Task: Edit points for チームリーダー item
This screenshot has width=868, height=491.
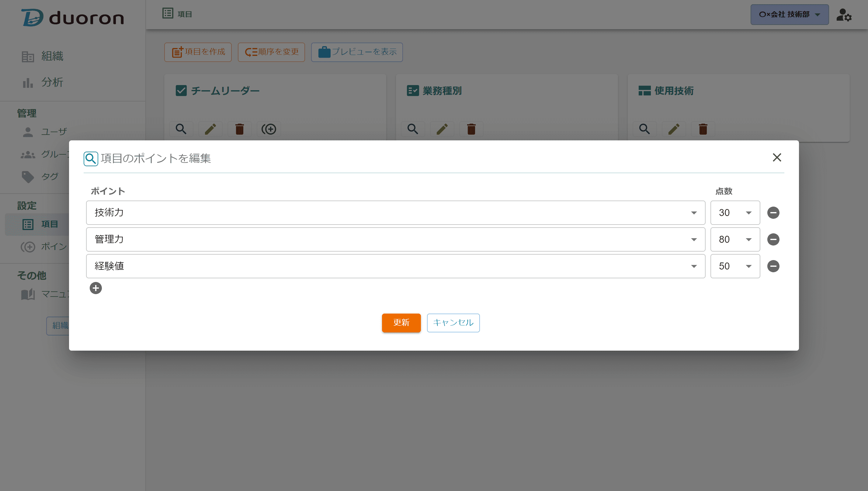Action: (x=269, y=129)
